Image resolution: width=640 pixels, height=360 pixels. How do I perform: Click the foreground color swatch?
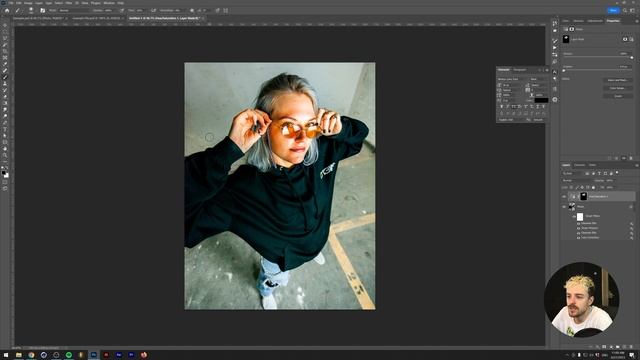[x=4, y=173]
